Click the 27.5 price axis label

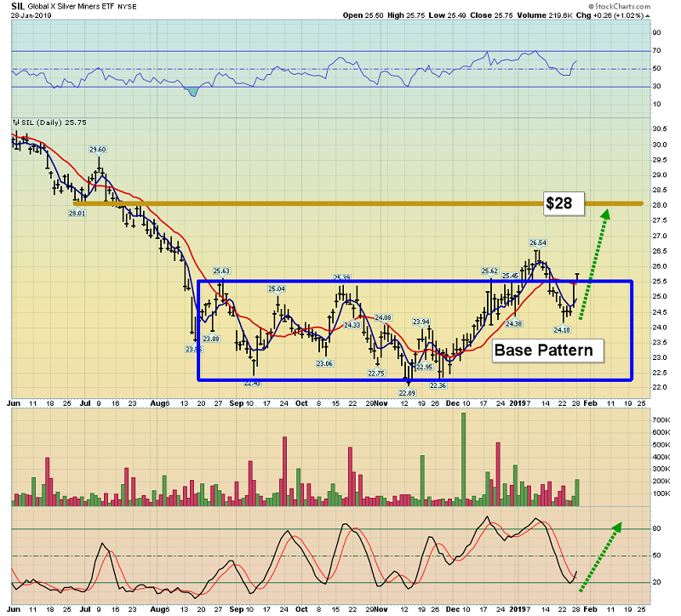pos(659,220)
